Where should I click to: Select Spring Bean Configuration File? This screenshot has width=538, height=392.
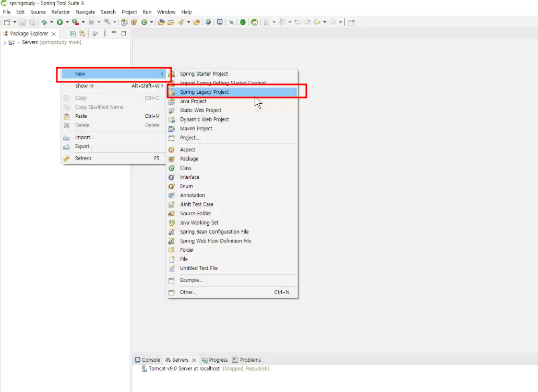tap(232, 232)
